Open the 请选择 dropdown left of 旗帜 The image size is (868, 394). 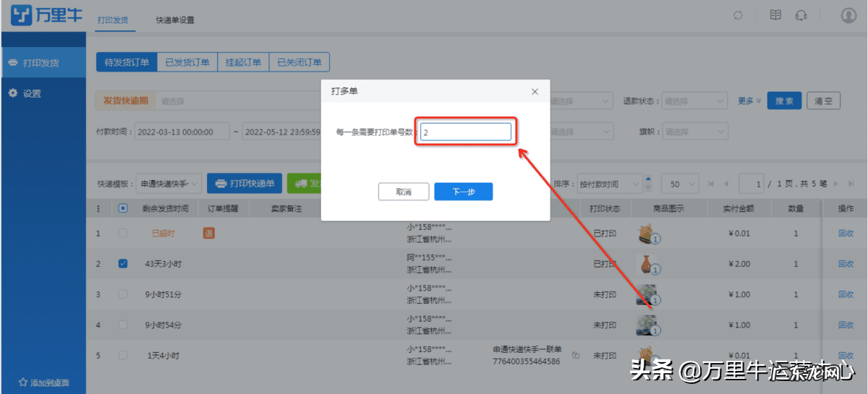pos(581,132)
